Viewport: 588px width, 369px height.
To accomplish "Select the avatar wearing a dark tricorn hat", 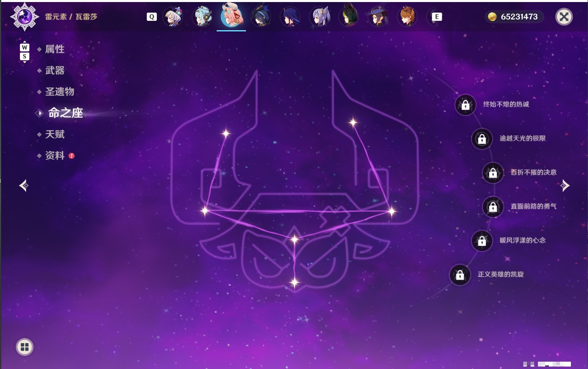I will coord(261,17).
